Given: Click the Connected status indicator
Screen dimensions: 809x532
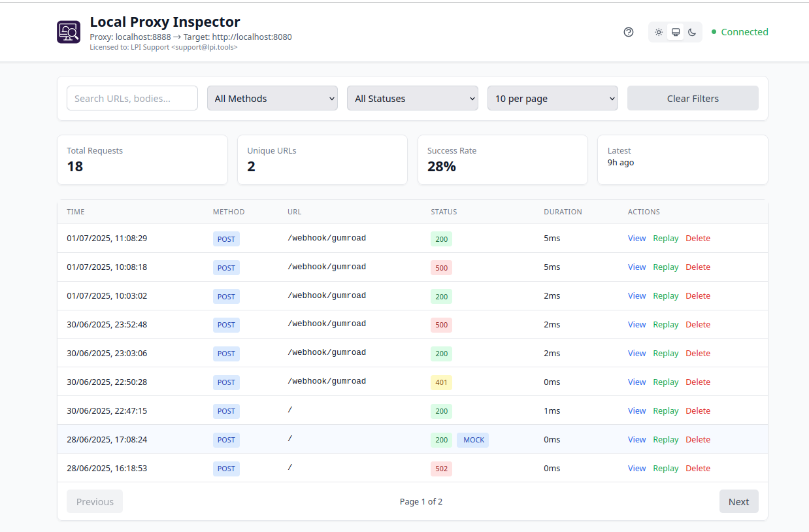Looking at the screenshot, I should pyautogui.click(x=740, y=32).
